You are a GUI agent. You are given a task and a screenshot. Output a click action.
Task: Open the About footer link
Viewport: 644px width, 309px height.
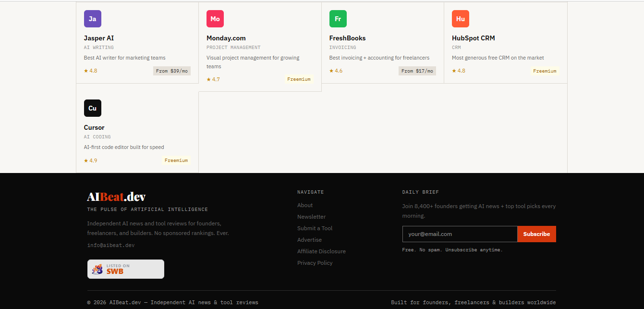305,205
